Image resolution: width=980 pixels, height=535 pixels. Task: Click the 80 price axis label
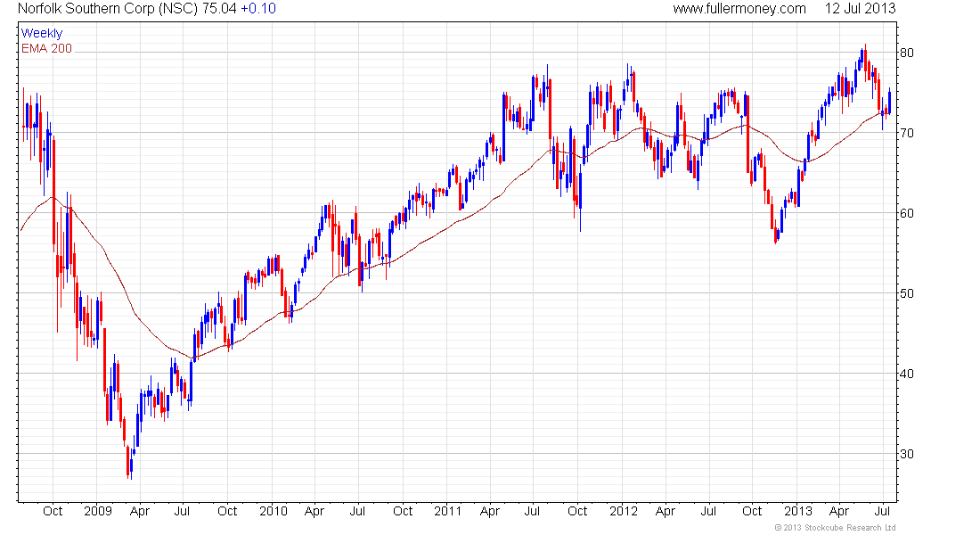(x=906, y=53)
